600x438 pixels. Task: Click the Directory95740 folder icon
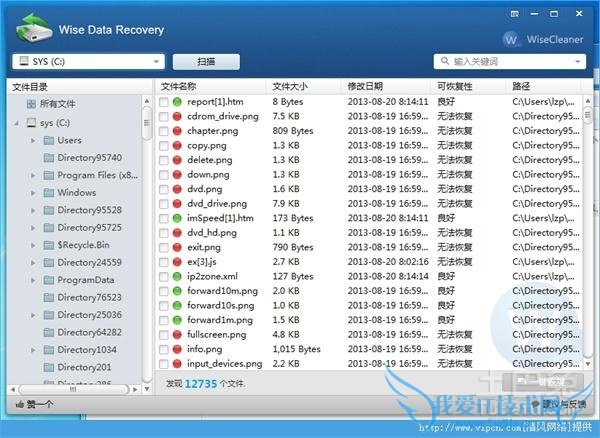click(49, 158)
